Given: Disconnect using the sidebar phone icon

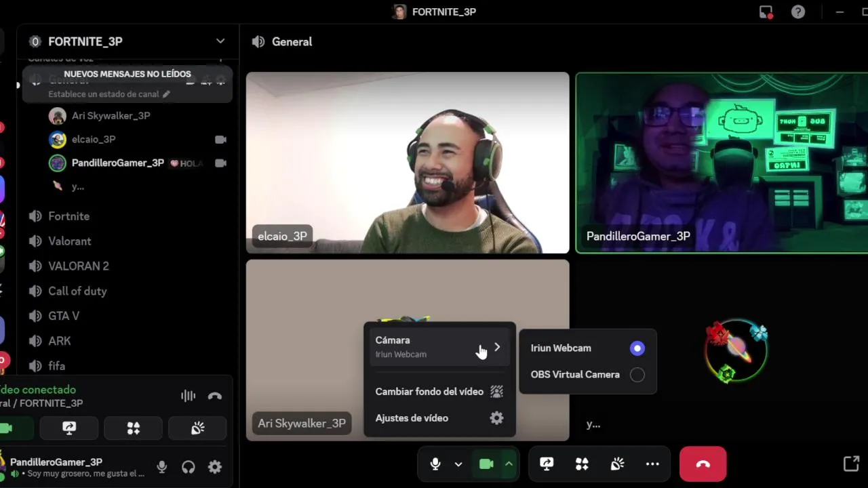Looking at the screenshot, I should pyautogui.click(x=215, y=396).
